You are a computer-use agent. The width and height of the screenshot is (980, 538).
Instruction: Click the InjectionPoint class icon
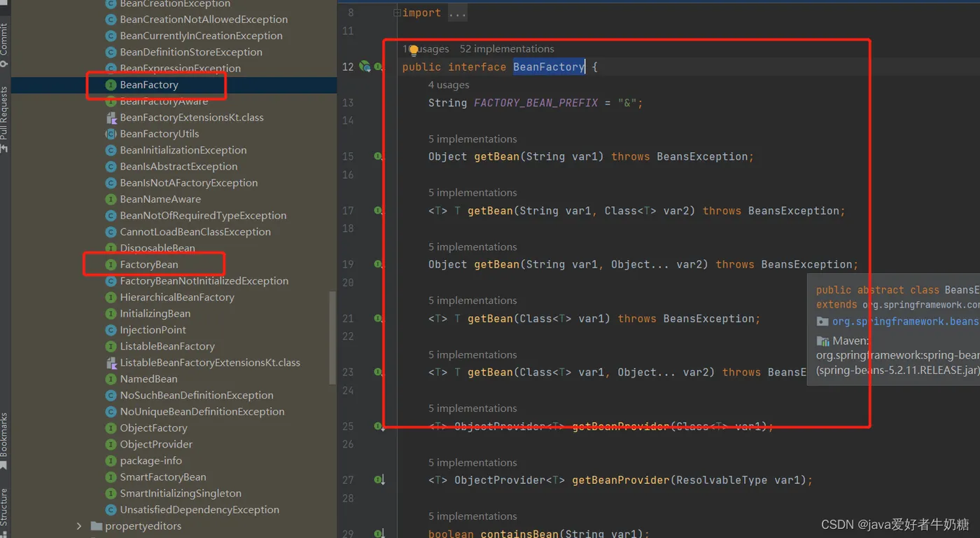tap(111, 330)
